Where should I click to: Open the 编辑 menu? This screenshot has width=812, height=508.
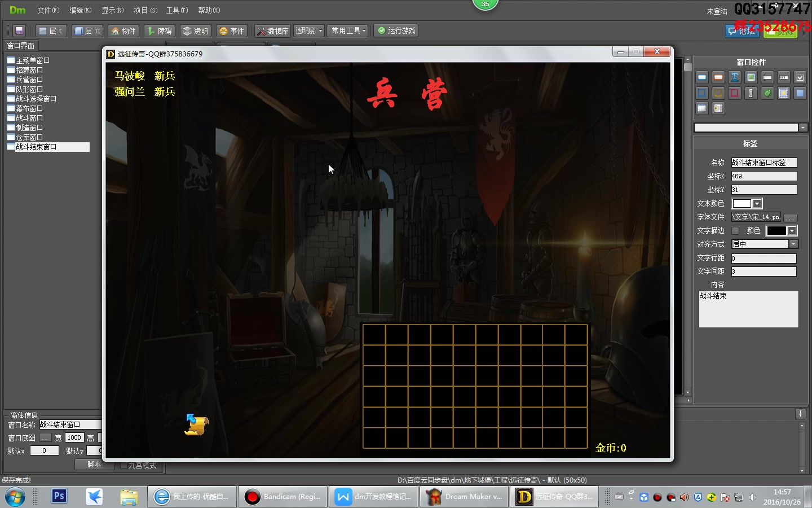click(x=80, y=10)
